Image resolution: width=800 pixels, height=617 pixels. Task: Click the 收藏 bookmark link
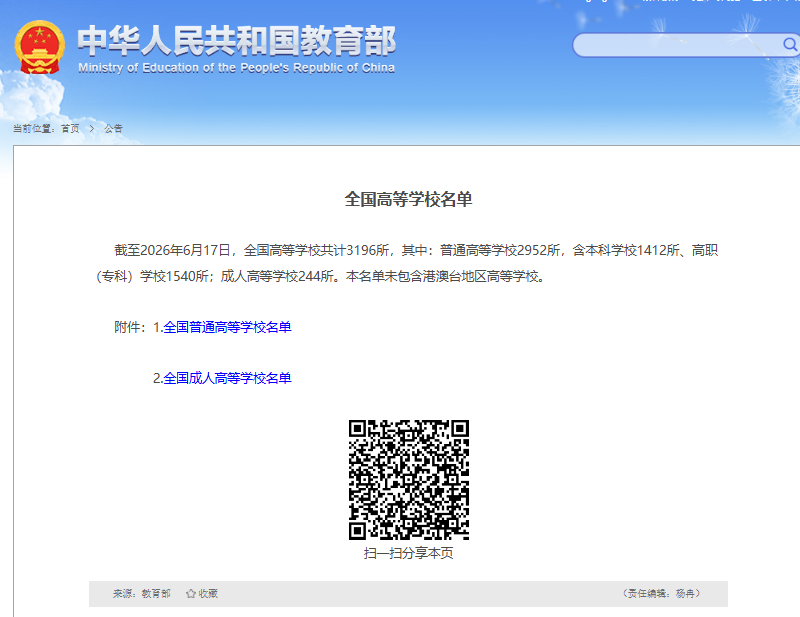click(x=208, y=594)
